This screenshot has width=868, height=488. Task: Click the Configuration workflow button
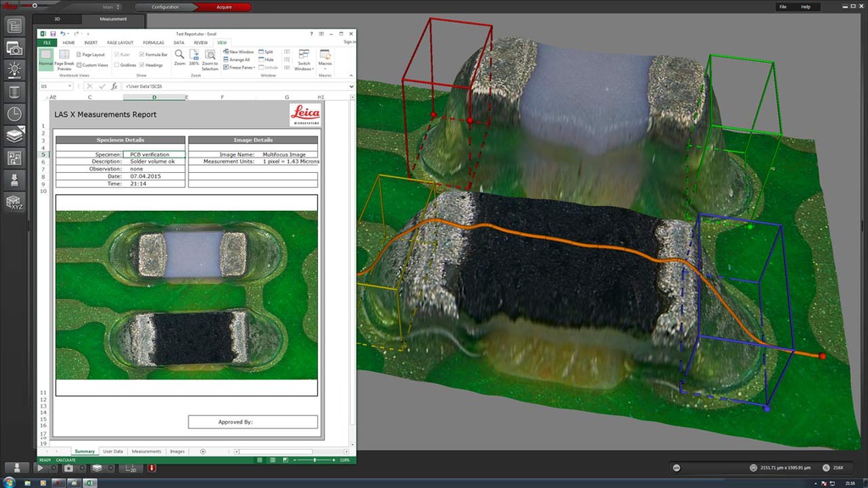pos(165,7)
